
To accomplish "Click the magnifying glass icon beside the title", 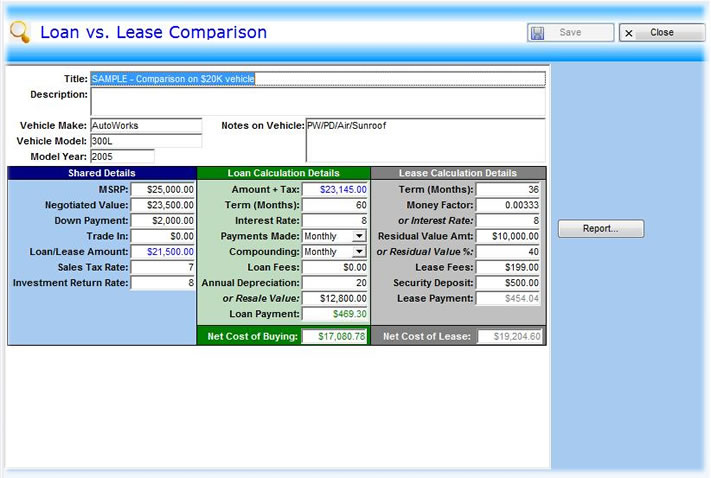I will tap(19, 32).
